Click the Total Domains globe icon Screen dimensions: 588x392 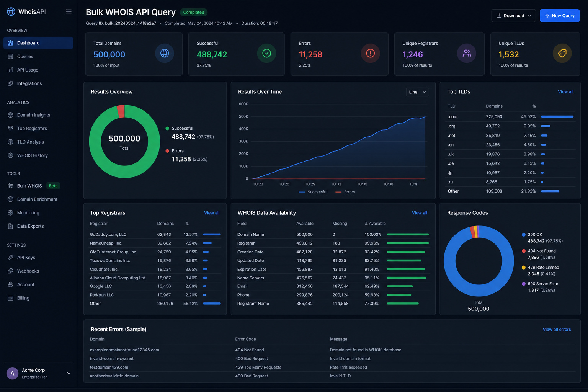click(165, 53)
